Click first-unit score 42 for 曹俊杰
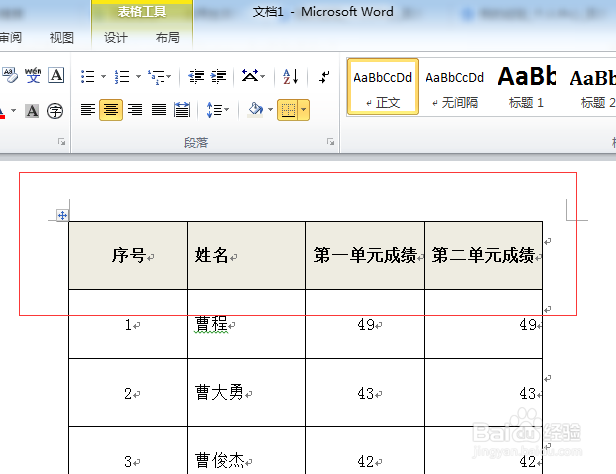 point(365,451)
